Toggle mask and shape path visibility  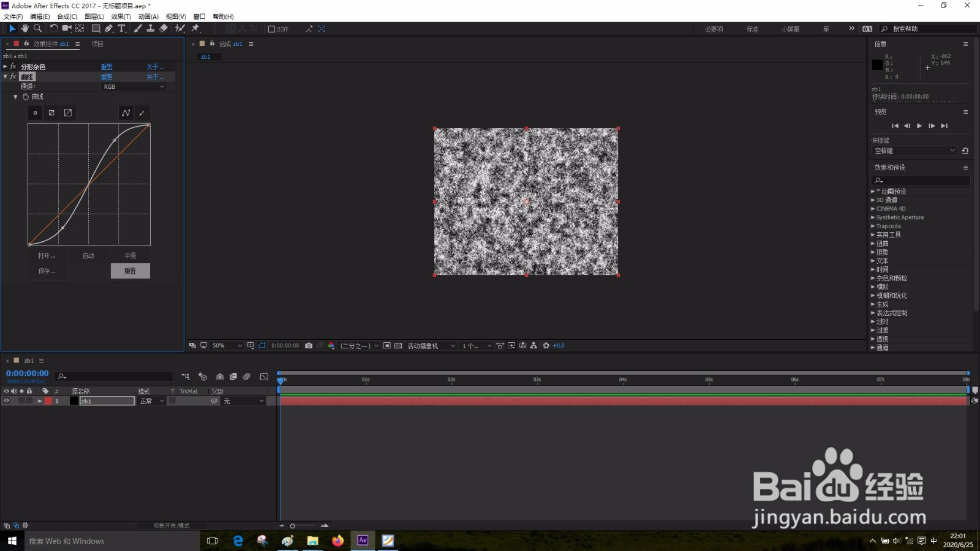[x=262, y=346]
